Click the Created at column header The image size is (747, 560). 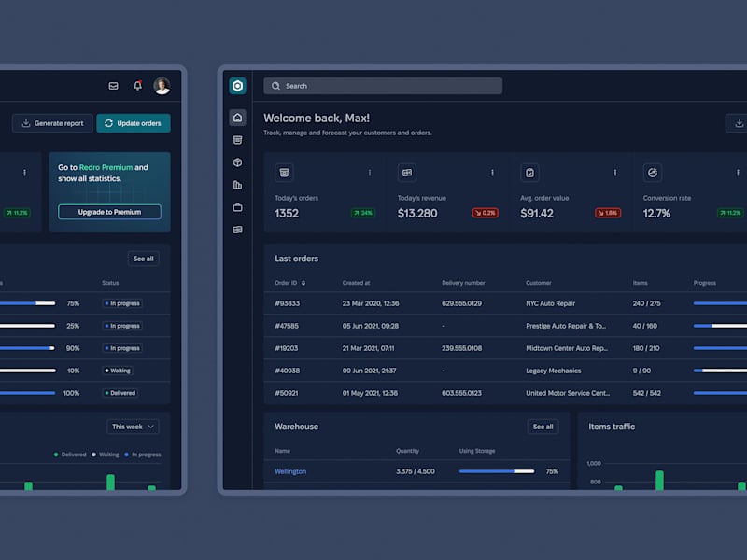pyautogui.click(x=356, y=283)
